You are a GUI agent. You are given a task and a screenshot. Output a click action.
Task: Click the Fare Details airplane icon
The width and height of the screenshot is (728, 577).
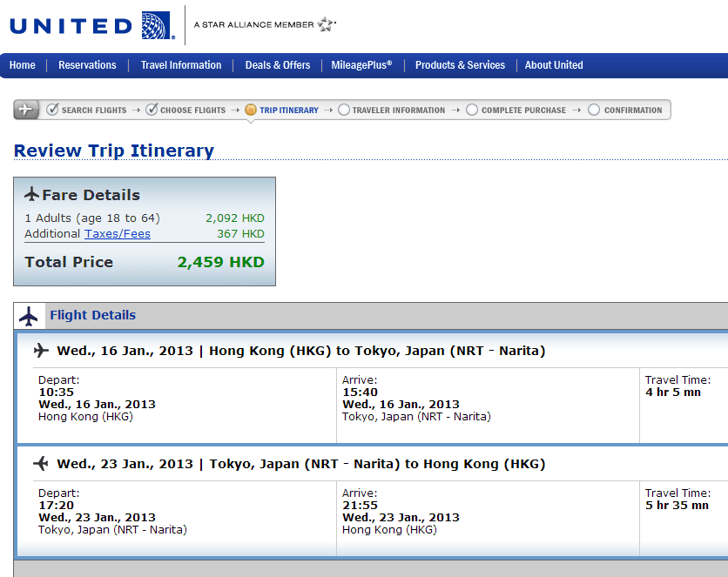[x=32, y=194]
